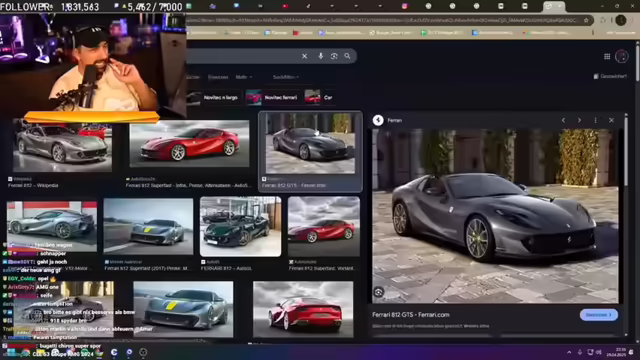640x360 pixels.
Task: Clear the search box with the X icon
Action: click(304, 56)
